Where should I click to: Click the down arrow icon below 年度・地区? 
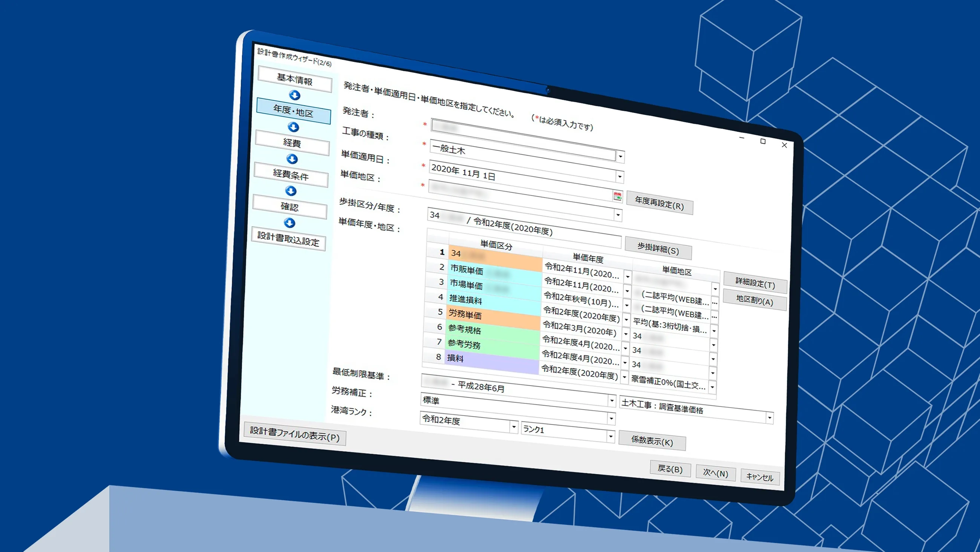pyautogui.click(x=293, y=127)
